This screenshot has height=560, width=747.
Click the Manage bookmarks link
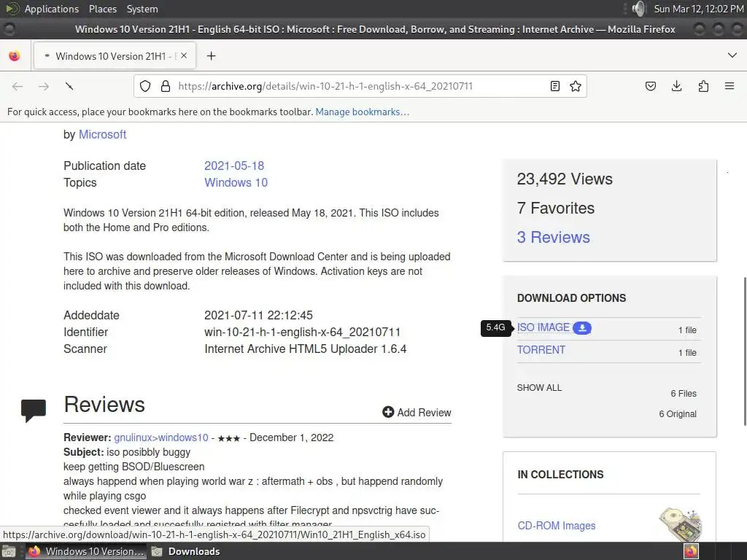coord(362,112)
